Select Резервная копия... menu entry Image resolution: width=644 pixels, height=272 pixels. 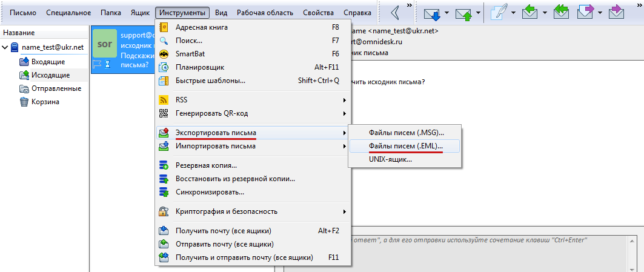click(205, 165)
